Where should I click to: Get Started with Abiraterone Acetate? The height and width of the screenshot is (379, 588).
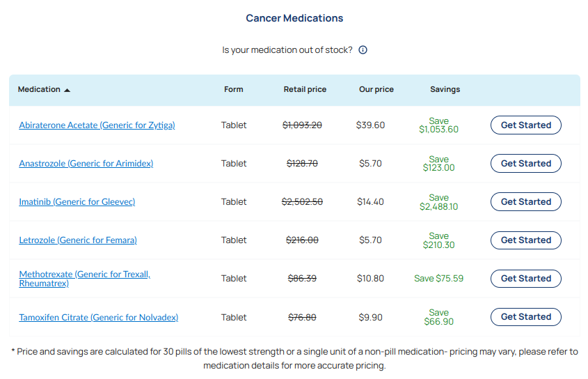tap(526, 125)
